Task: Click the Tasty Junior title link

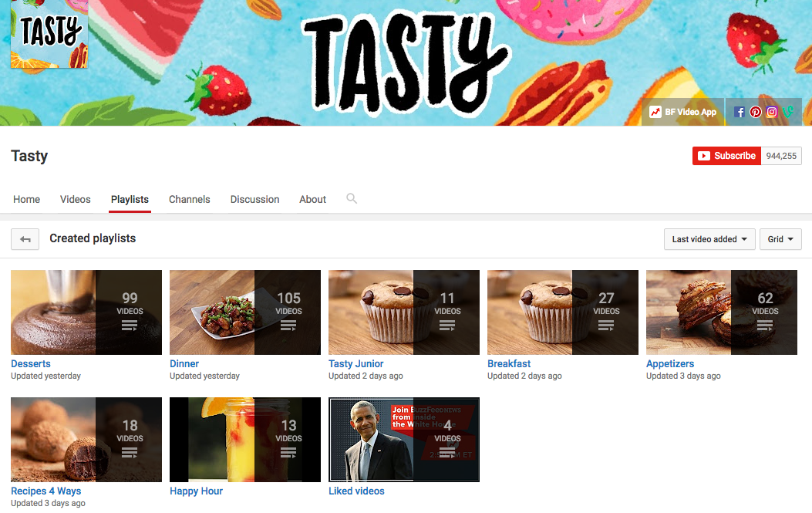Action: coord(356,364)
